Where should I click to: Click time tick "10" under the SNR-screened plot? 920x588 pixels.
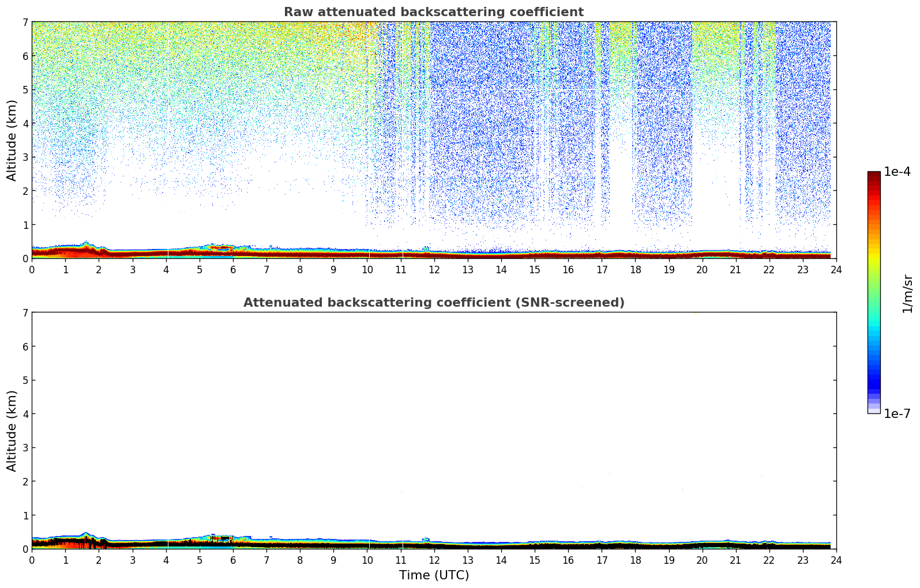[x=367, y=560]
